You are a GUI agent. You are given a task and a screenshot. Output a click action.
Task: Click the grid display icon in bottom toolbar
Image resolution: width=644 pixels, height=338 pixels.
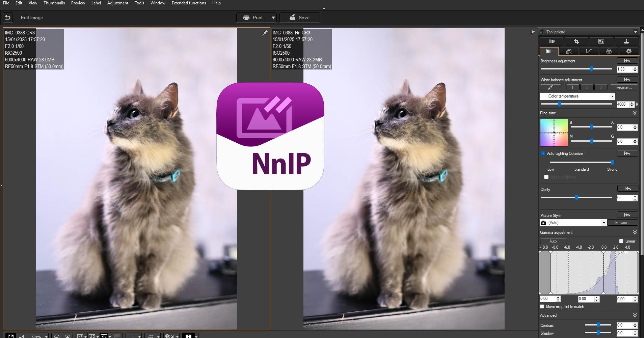point(132,336)
